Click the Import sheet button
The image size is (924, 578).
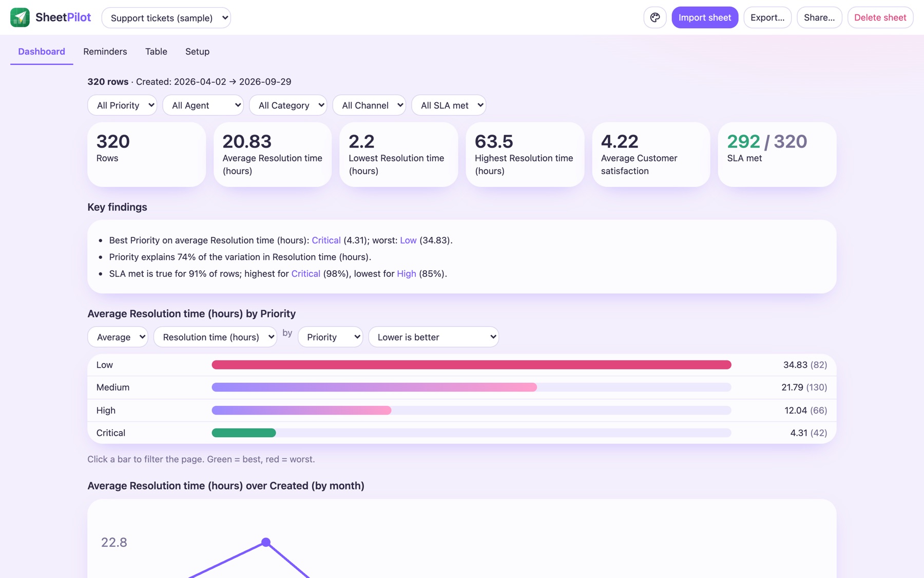(x=705, y=17)
